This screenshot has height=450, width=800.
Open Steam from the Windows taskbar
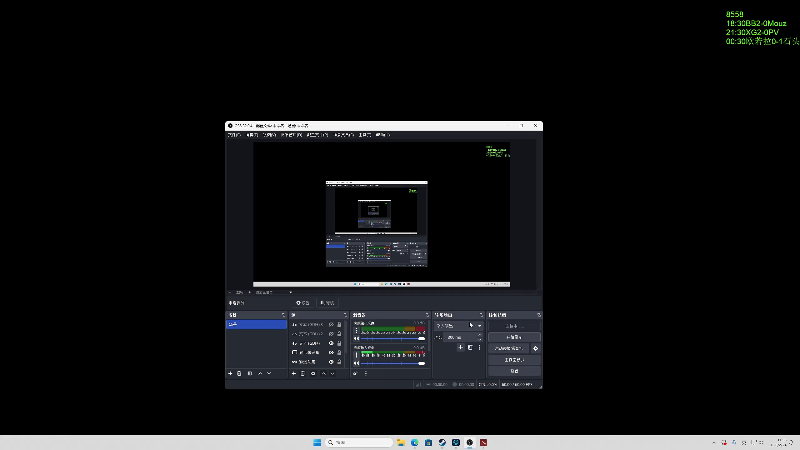click(x=442, y=442)
